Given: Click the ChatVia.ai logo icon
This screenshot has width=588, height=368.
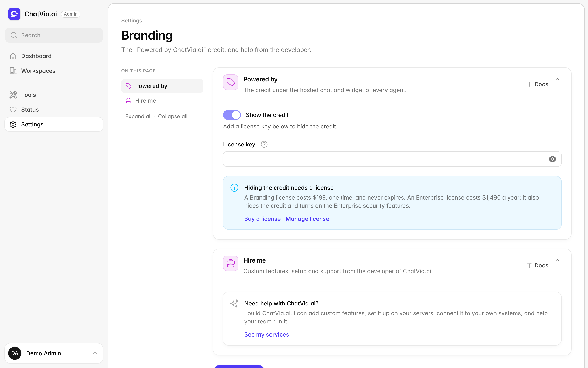Looking at the screenshot, I should (14, 14).
